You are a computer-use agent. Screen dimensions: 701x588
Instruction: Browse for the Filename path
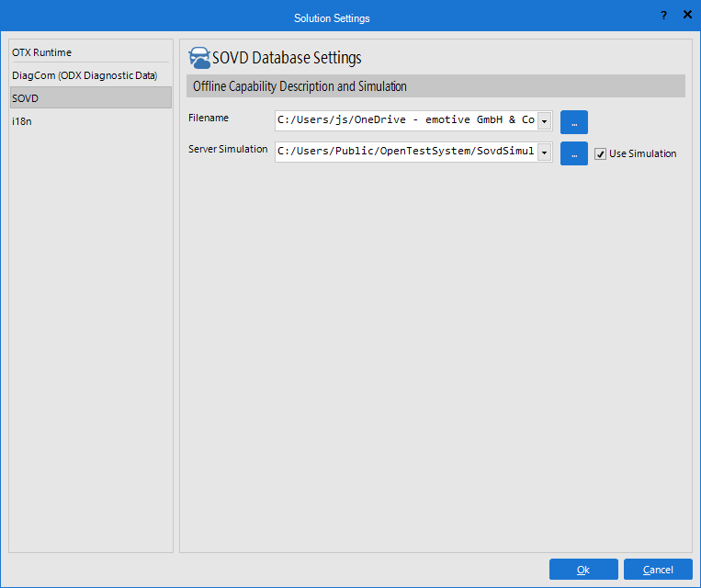point(573,122)
